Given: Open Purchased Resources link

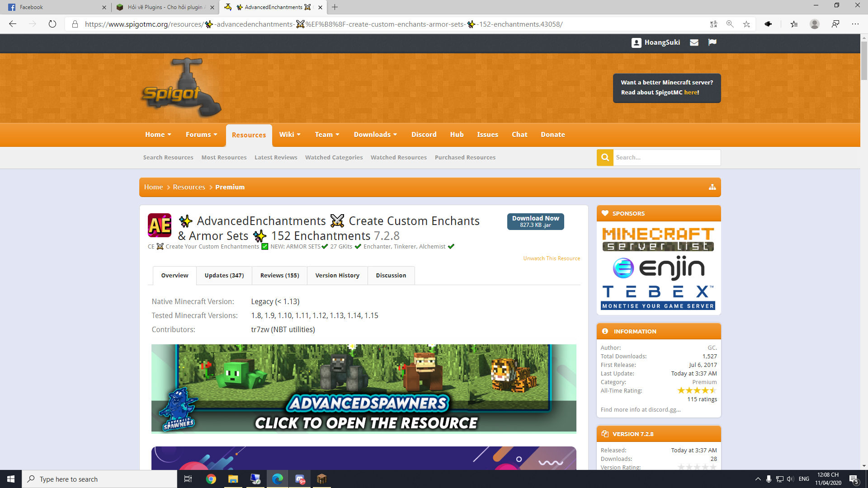Looking at the screenshot, I should (x=465, y=157).
